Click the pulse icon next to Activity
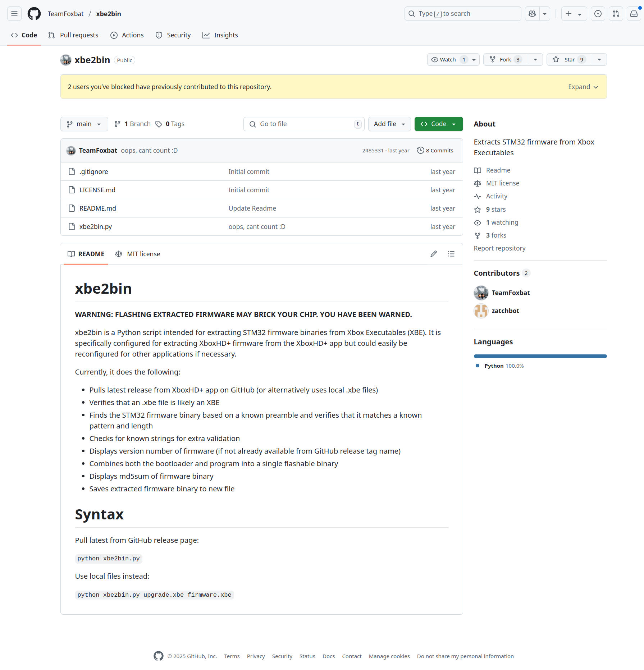644x670 pixels. pyautogui.click(x=478, y=196)
